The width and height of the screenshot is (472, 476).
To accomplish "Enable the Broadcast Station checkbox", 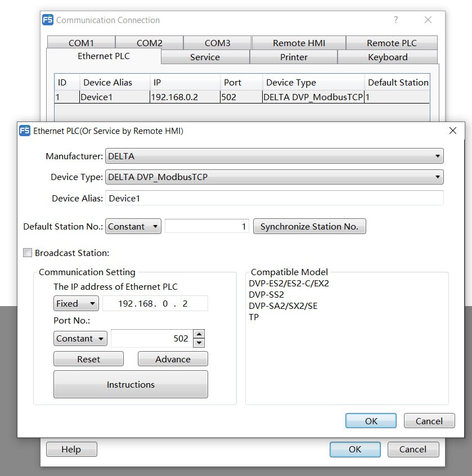I will point(28,253).
